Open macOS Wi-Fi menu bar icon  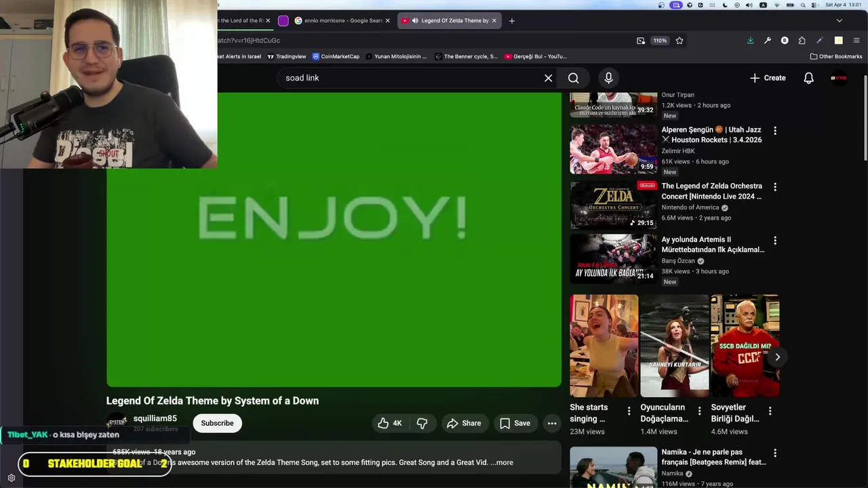(776, 5)
